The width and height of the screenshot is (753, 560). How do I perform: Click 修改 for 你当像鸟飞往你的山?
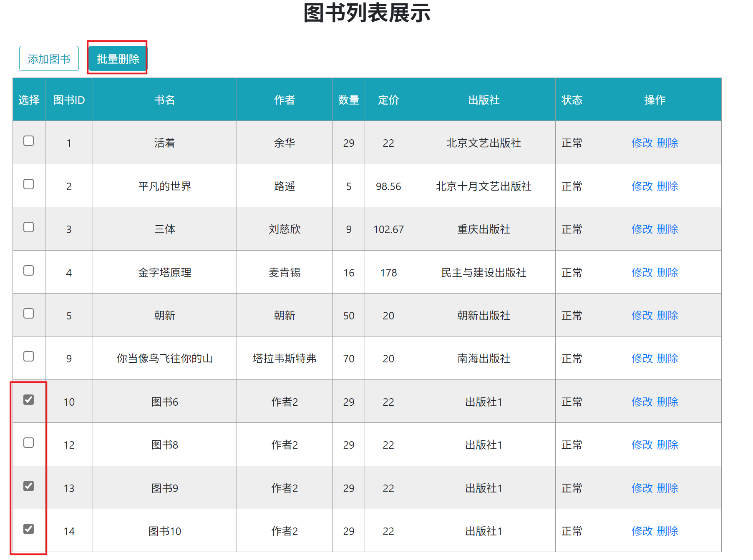pyautogui.click(x=642, y=358)
